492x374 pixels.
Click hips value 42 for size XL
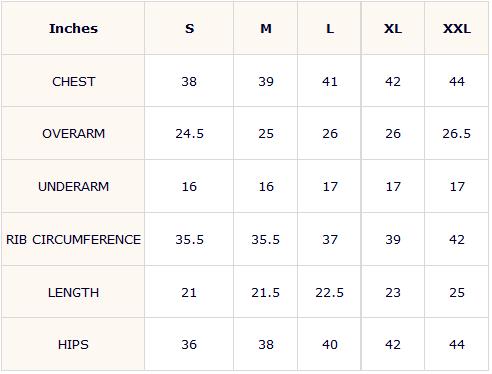point(393,344)
